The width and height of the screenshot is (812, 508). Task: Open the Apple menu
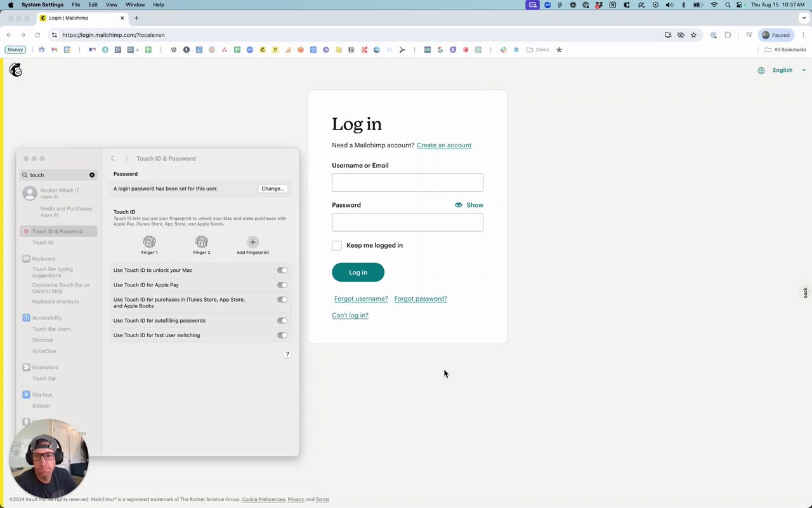[x=11, y=4]
